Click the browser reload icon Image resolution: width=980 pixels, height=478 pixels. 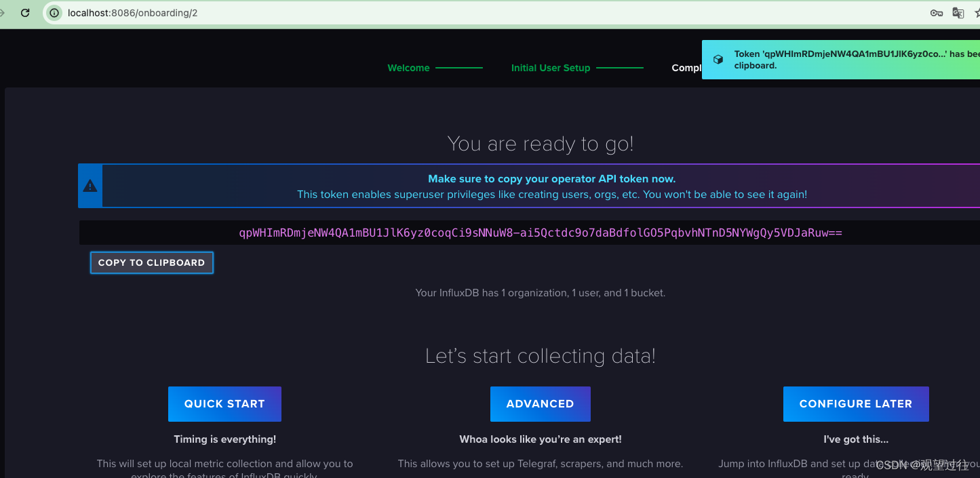tap(25, 13)
